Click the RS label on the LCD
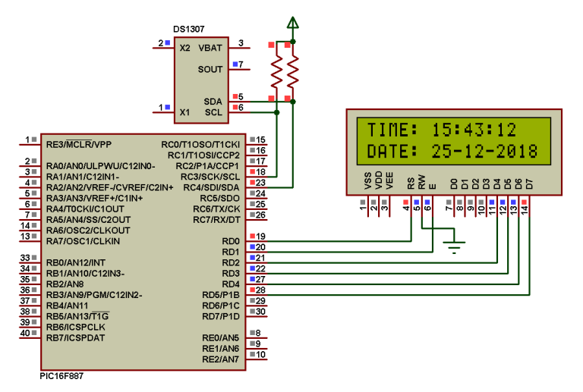Viewport: 583px width, 392px height. [x=411, y=183]
